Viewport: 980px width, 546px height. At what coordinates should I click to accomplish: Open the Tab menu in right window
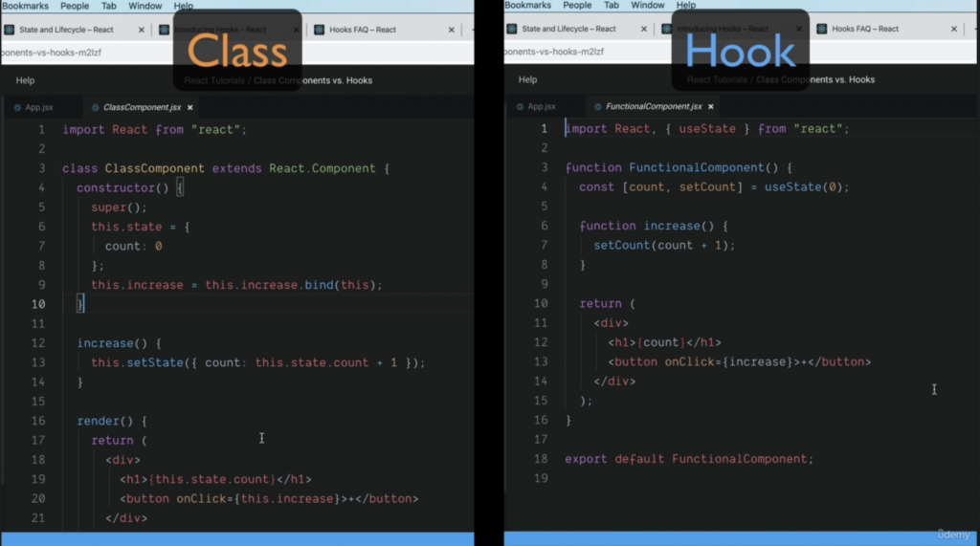pyautogui.click(x=612, y=5)
